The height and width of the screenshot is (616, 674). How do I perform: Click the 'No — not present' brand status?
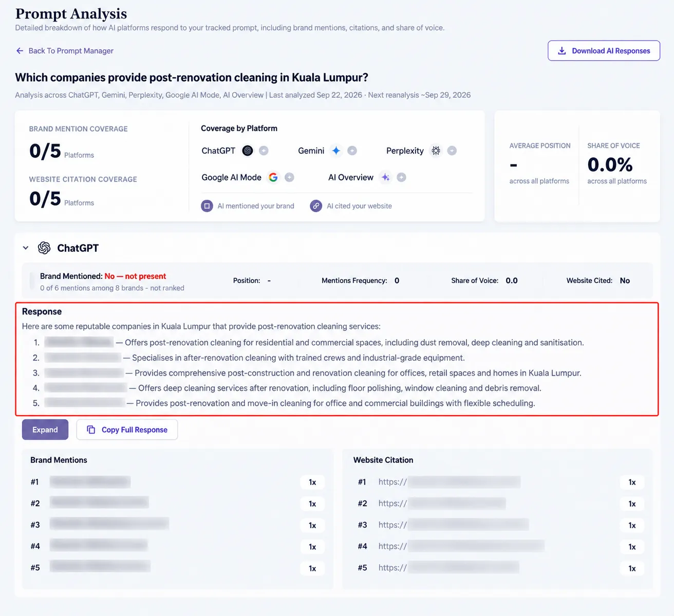click(x=135, y=276)
